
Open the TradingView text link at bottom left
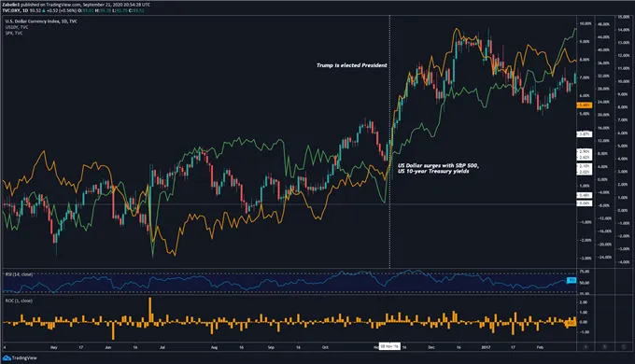[x=24, y=357]
